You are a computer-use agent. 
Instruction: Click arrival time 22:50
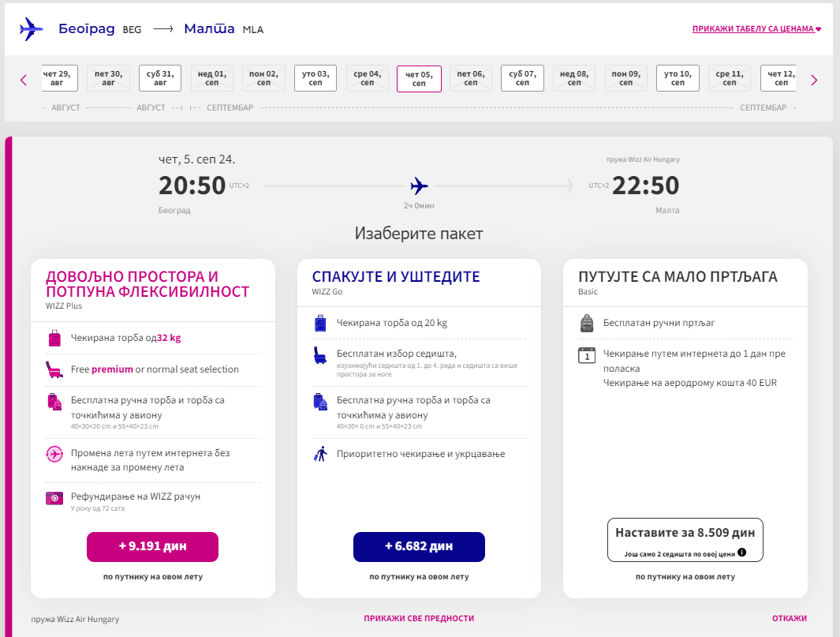coord(645,185)
